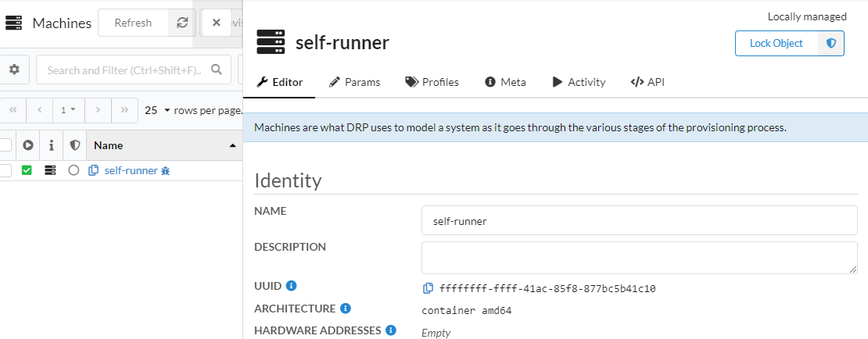
Task: Click the Refresh sync arrows icon
Action: [x=182, y=23]
